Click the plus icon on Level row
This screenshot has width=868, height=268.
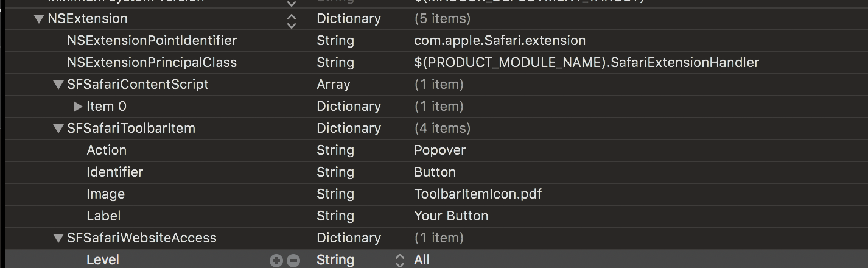pos(276,261)
